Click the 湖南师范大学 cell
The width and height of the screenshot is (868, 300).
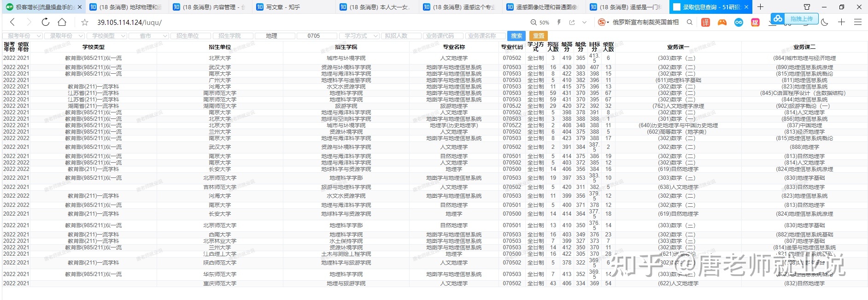point(220,106)
